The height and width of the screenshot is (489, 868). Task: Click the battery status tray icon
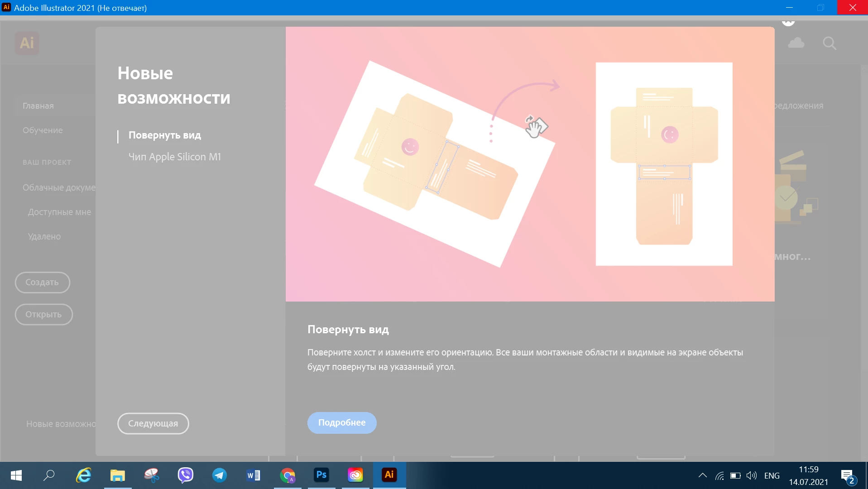[735, 475]
